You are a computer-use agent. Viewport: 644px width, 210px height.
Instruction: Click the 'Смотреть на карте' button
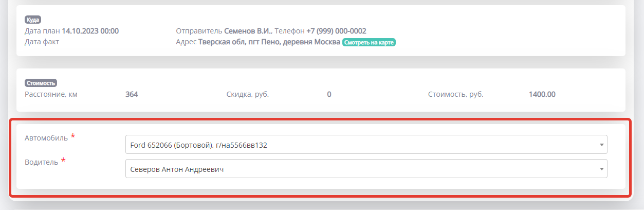[369, 42]
